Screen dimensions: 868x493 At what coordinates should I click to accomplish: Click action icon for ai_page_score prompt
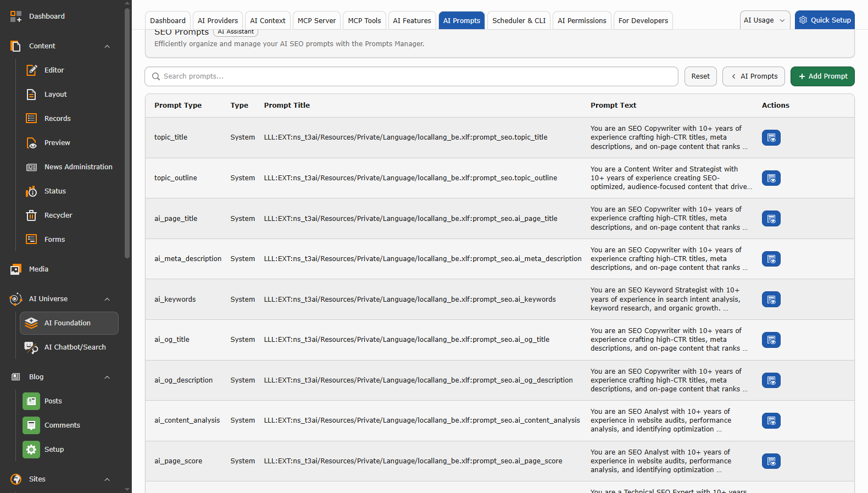[x=771, y=461]
